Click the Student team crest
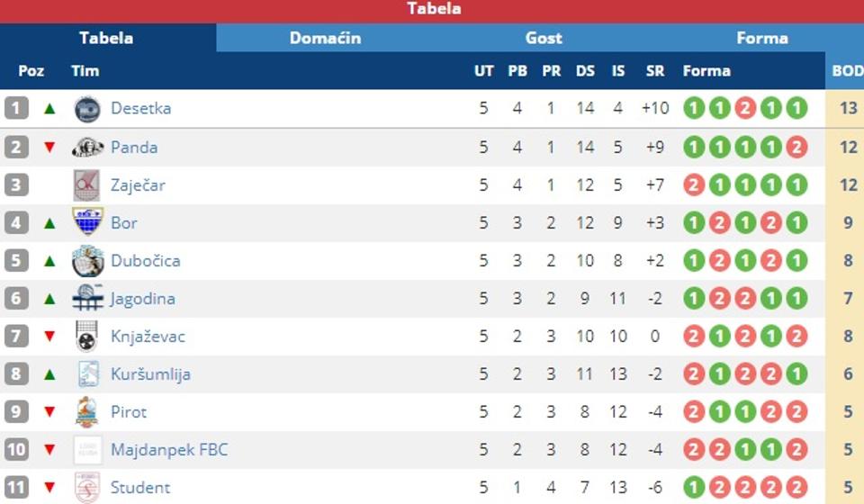The height and width of the screenshot is (504, 864). [87, 487]
